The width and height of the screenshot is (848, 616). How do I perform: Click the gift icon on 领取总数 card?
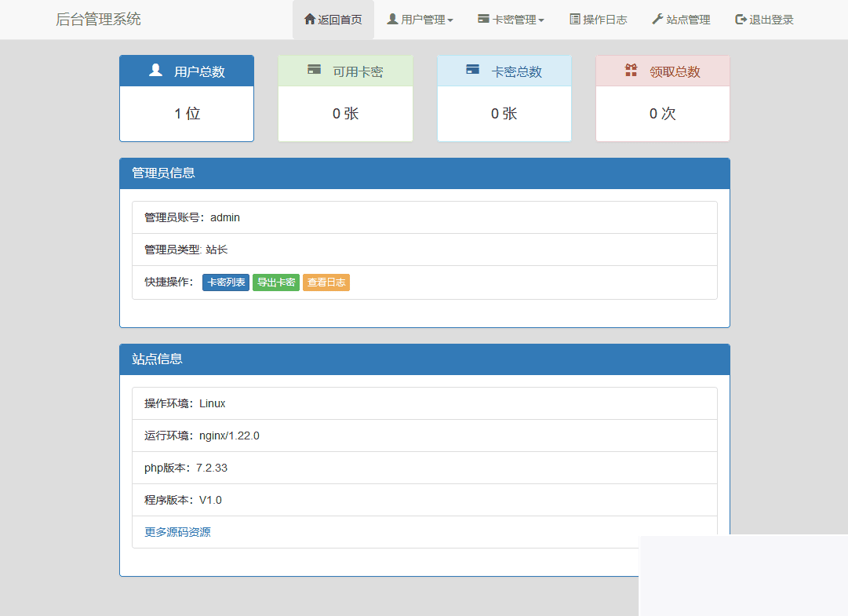click(x=631, y=70)
